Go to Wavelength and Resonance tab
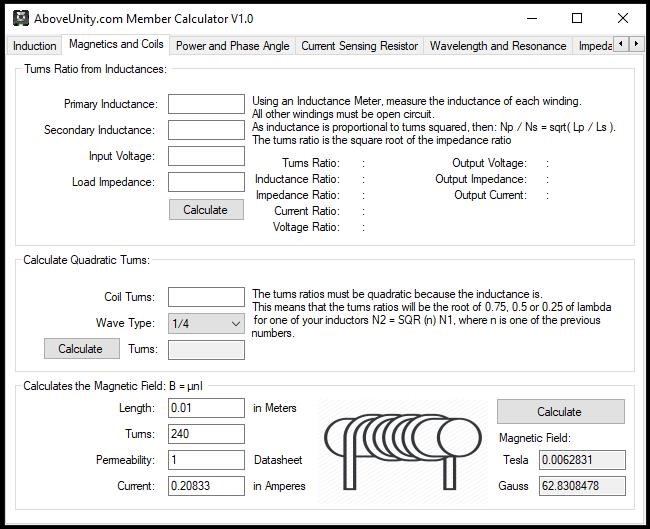 click(498, 46)
